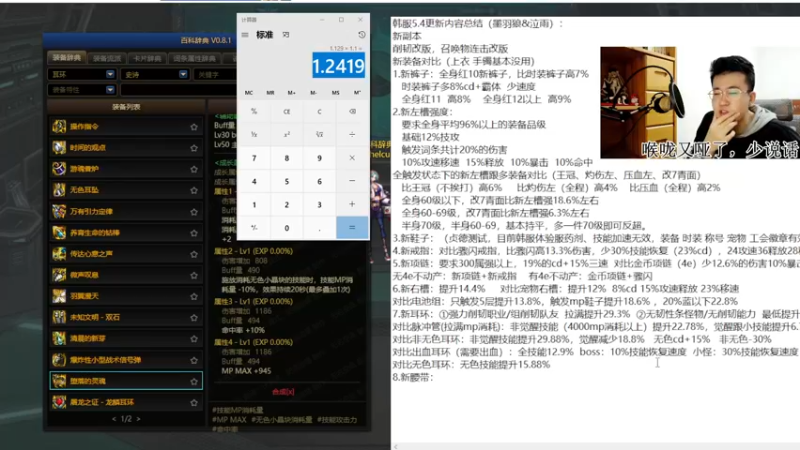The width and height of the screenshot is (800, 450).
Task: Click the #MP MAX tag
Action: (x=229, y=419)
